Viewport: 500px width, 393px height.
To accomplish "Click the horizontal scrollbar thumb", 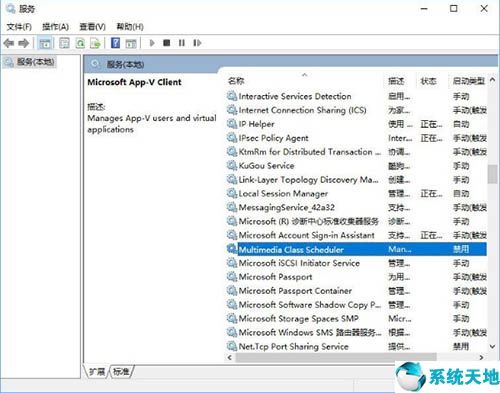I will click(336, 357).
